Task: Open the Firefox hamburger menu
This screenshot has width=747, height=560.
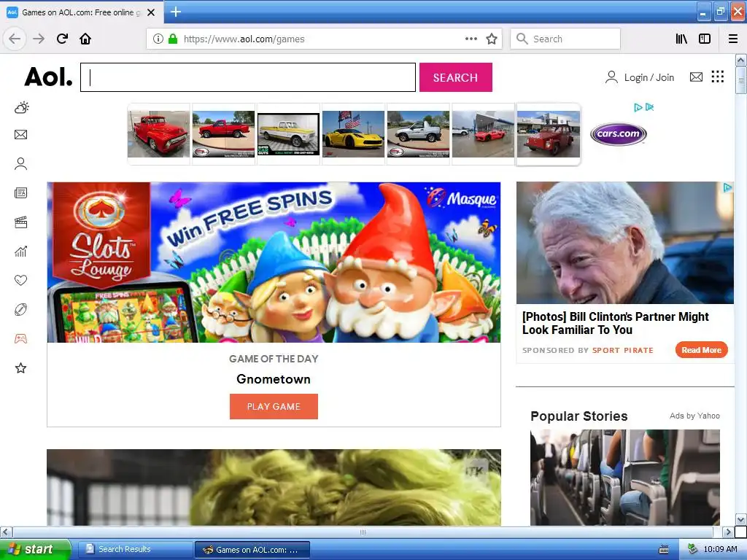Action: (x=733, y=39)
